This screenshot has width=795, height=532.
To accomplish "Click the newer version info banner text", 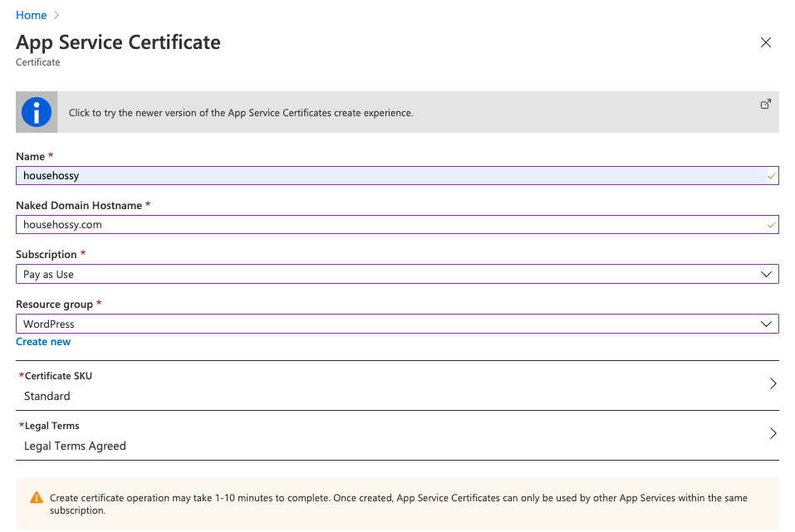I will [241, 113].
